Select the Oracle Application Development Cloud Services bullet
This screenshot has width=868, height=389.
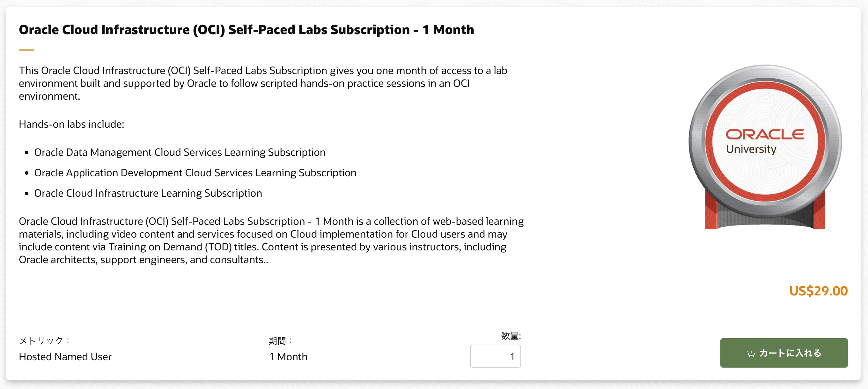195,173
